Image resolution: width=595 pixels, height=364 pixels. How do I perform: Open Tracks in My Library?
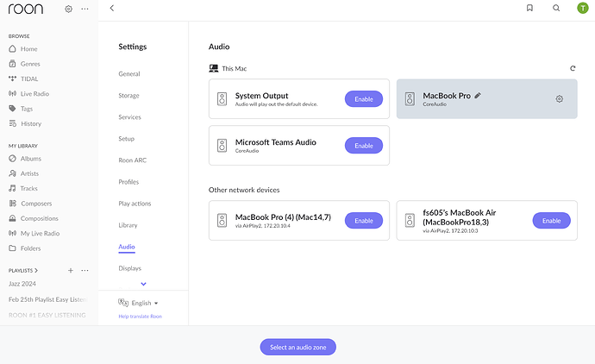23,188
